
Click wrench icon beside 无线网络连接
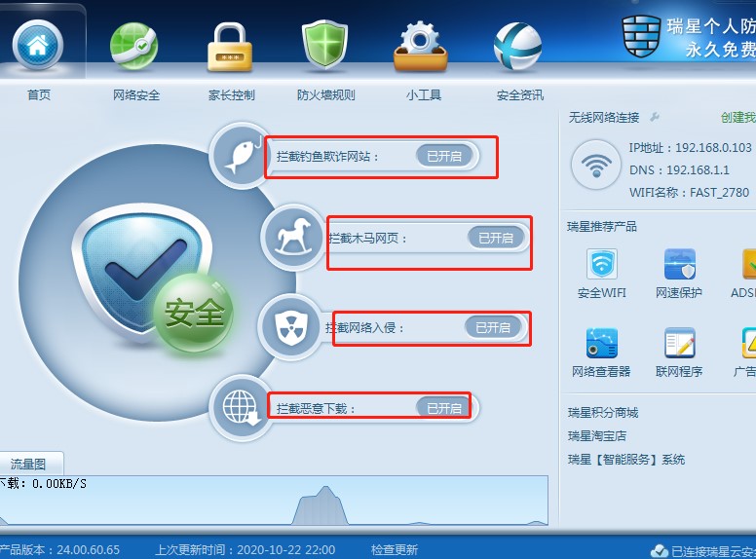tap(655, 117)
